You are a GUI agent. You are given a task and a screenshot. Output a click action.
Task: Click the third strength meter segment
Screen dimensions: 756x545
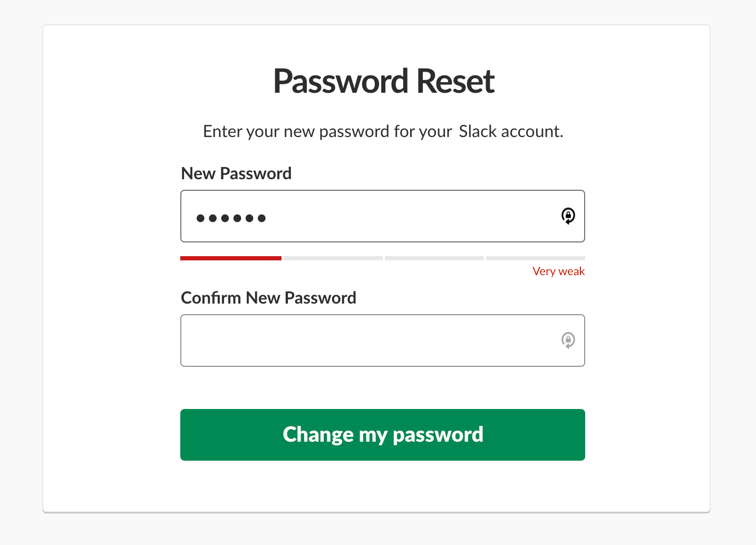click(x=434, y=258)
